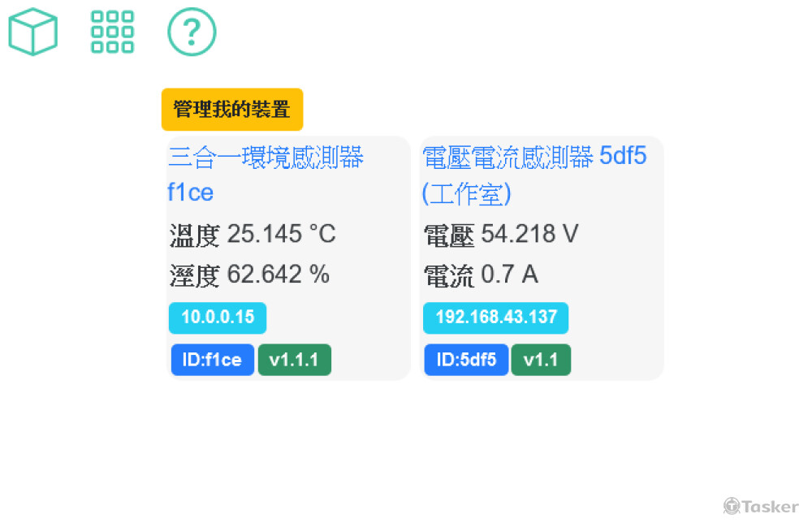Click the green v1.1 version badge
Viewport: 812px width, 523px height.
541,360
